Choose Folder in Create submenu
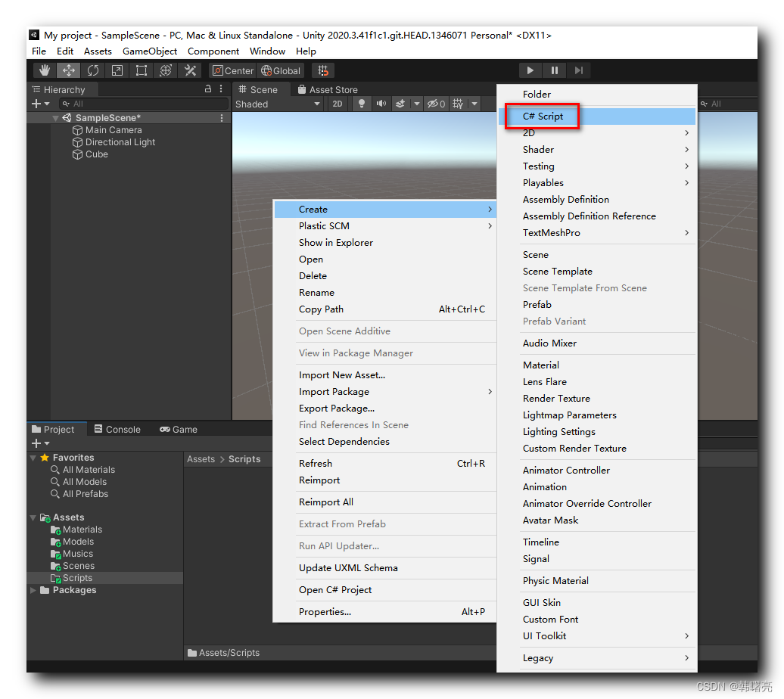This screenshot has width=784, height=699. point(597,95)
